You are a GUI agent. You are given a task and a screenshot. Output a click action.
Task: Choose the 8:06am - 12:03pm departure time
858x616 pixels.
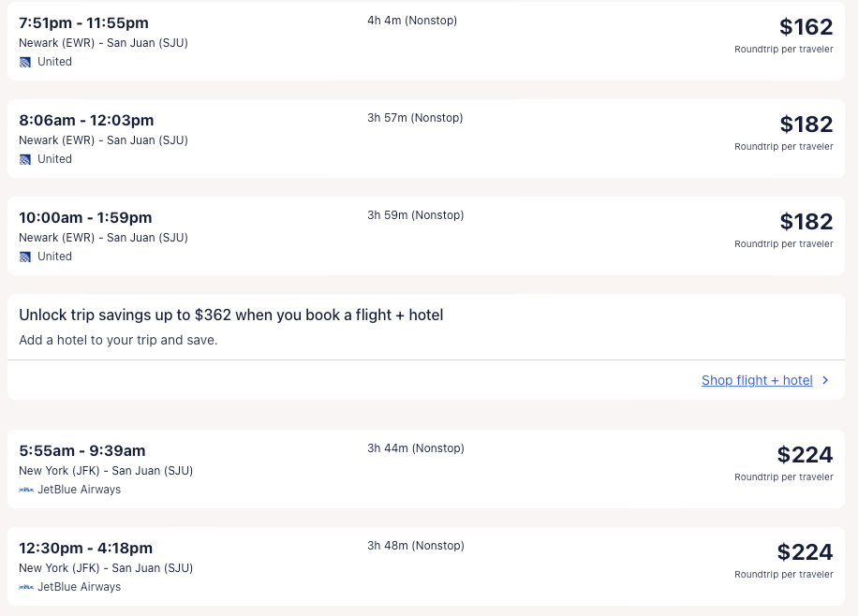(86, 120)
